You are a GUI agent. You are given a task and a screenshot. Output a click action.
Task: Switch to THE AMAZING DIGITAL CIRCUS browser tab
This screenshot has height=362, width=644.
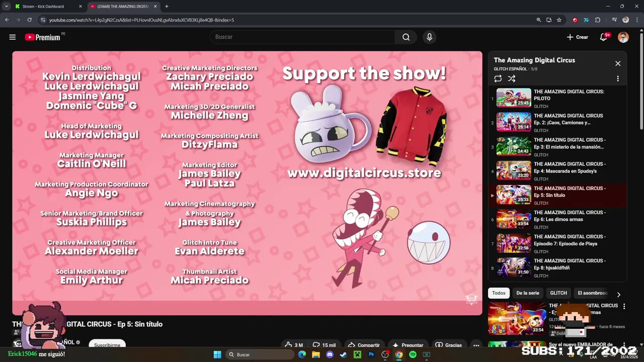(123, 7)
